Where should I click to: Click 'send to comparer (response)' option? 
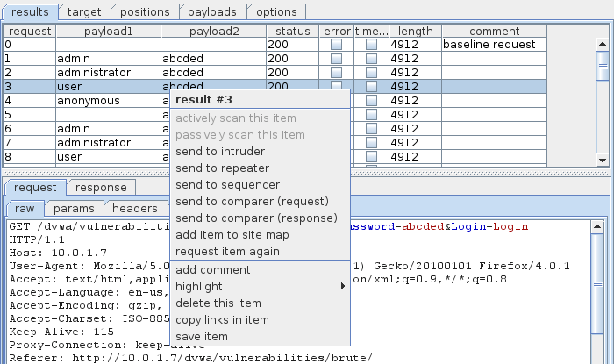[x=256, y=218]
